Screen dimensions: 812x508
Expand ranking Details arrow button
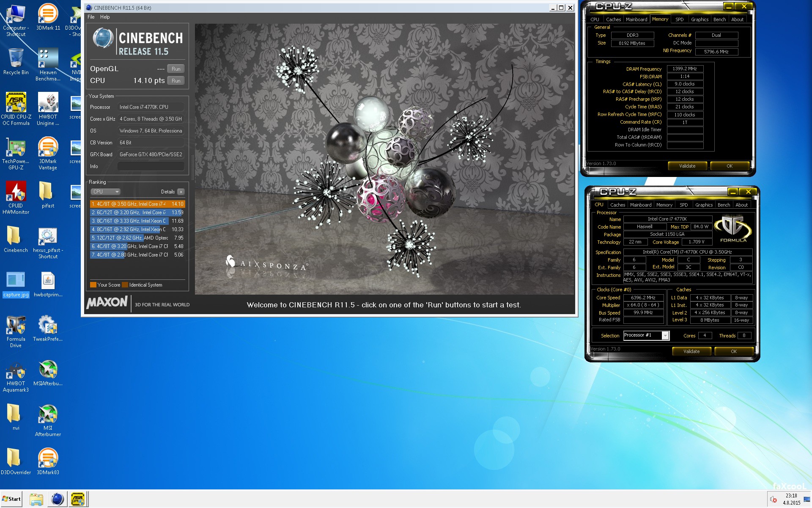[181, 192]
